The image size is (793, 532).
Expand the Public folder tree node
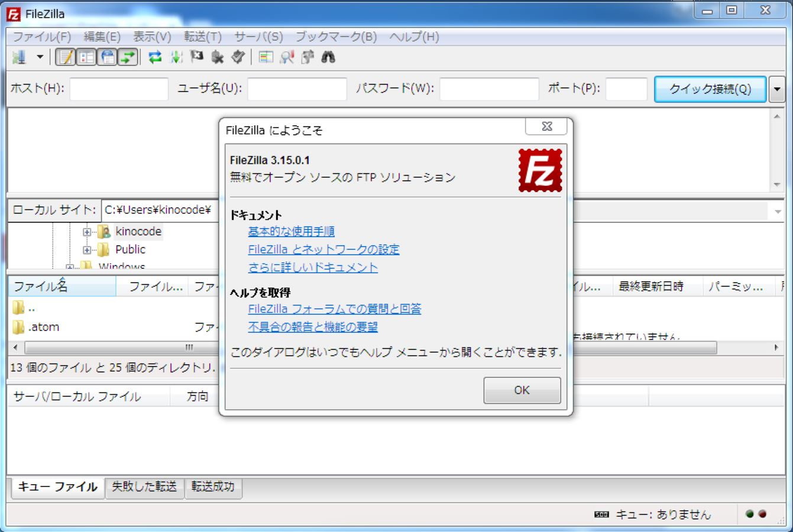click(x=87, y=250)
